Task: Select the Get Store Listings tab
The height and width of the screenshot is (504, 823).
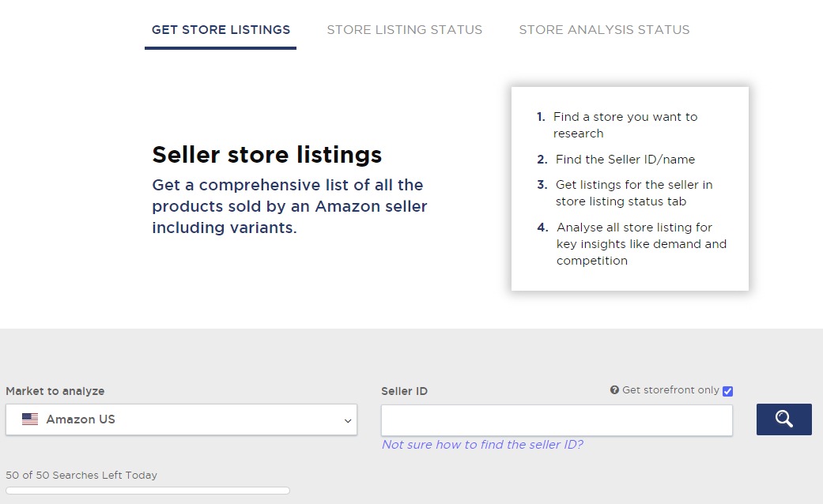Action: 221,29
